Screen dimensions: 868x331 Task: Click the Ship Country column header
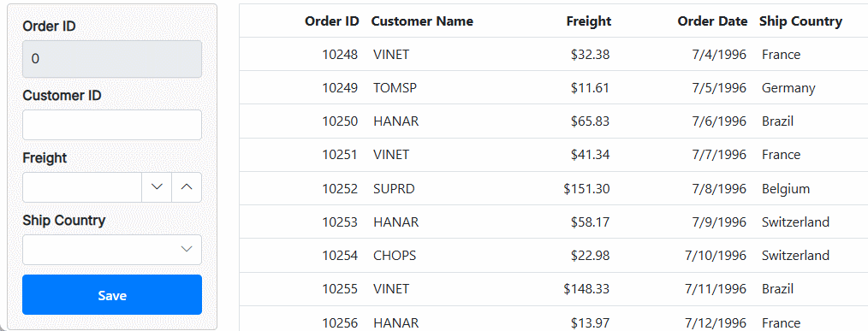pos(800,21)
